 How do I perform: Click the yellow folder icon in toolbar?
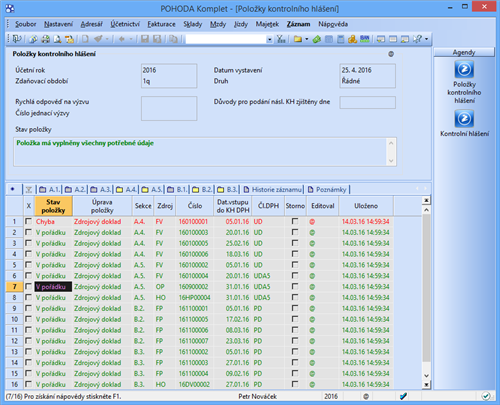298,39
